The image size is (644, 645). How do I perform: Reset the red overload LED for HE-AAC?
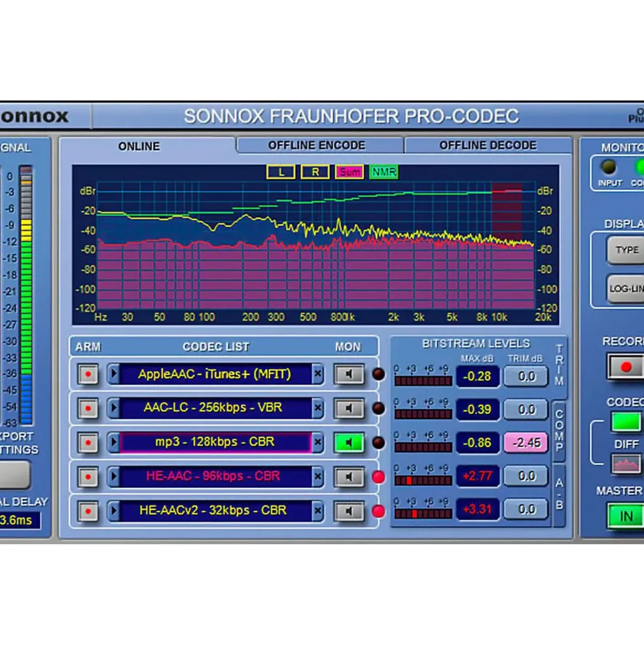tap(378, 477)
